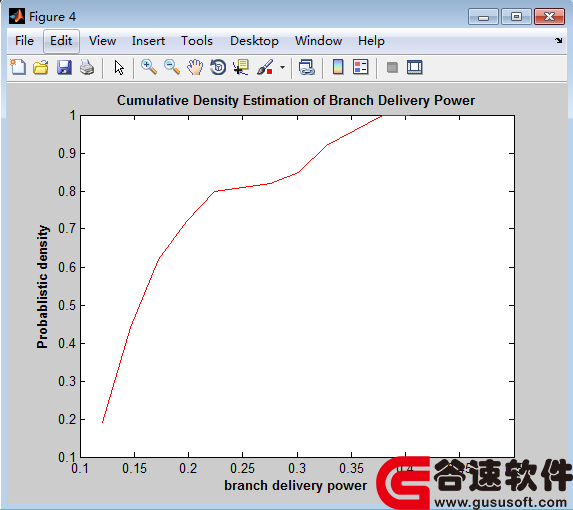Open the Tools menu
The height and width of the screenshot is (510, 573).
pyautogui.click(x=197, y=41)
